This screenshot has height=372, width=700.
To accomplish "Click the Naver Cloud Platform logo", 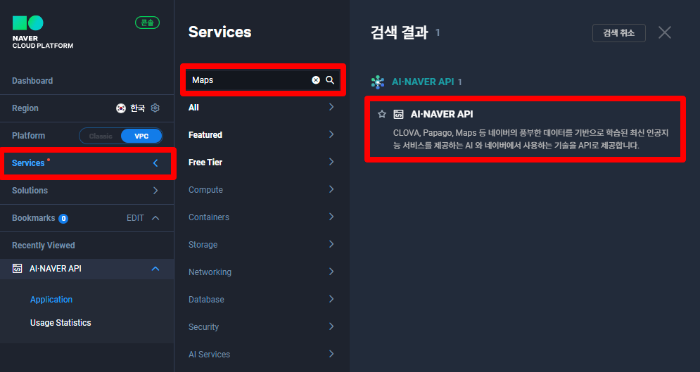I will pos(42,32).
